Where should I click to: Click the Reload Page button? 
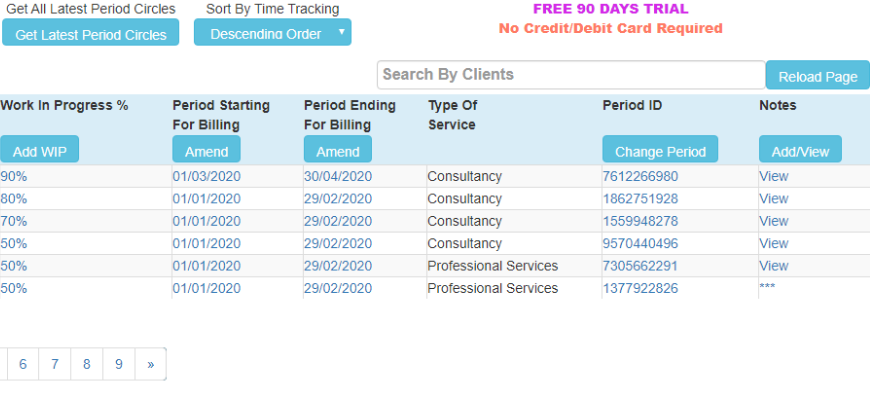click(x=817, y=75)
